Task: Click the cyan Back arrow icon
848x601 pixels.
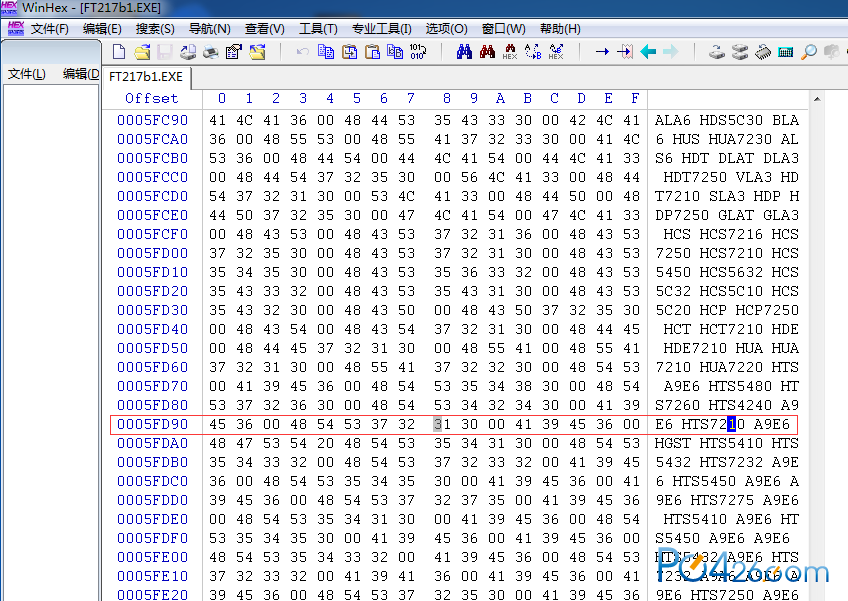Action: [648, 52]
